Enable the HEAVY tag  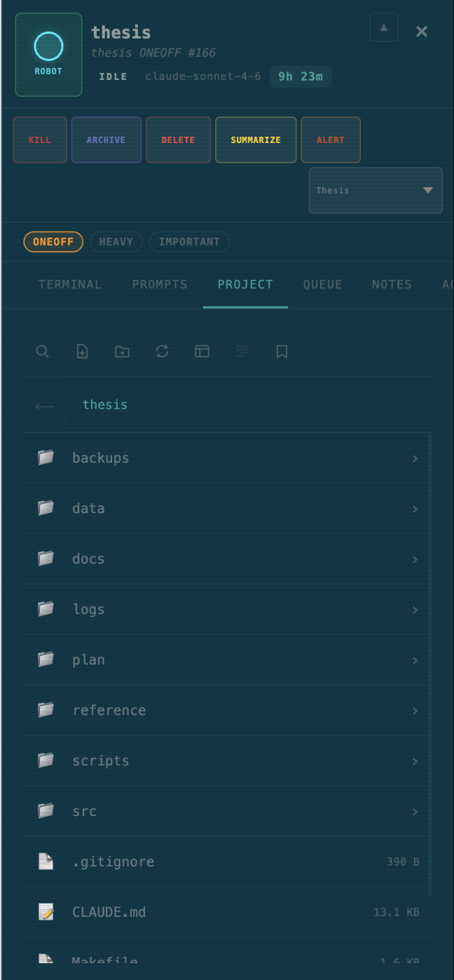(x=116, y=241)
